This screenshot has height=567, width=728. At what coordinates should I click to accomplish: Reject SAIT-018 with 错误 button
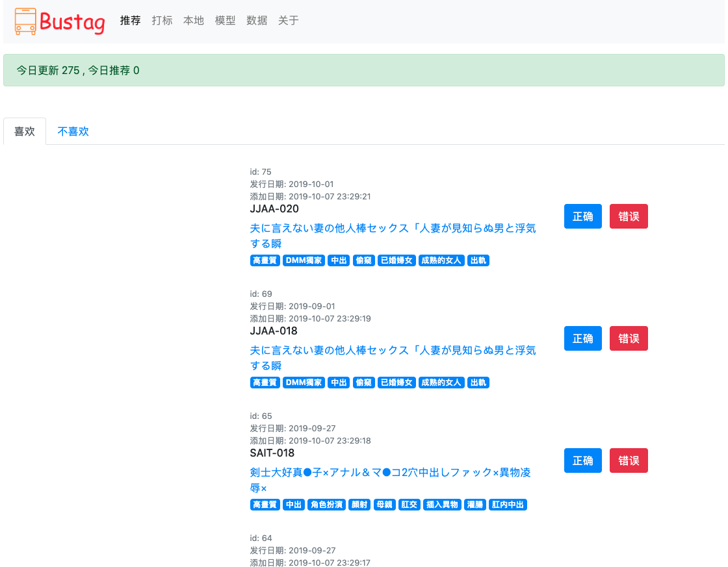click(x=628, y=460)
